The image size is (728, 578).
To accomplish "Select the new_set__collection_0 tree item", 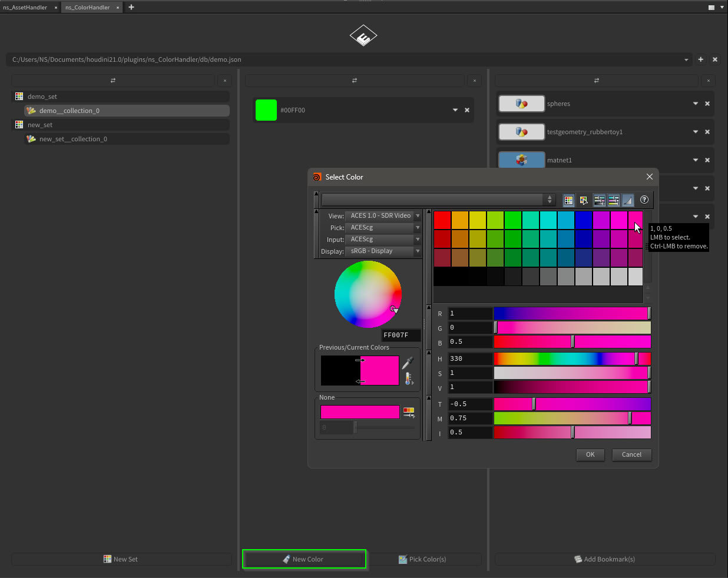I will click(x=73, y=139).
